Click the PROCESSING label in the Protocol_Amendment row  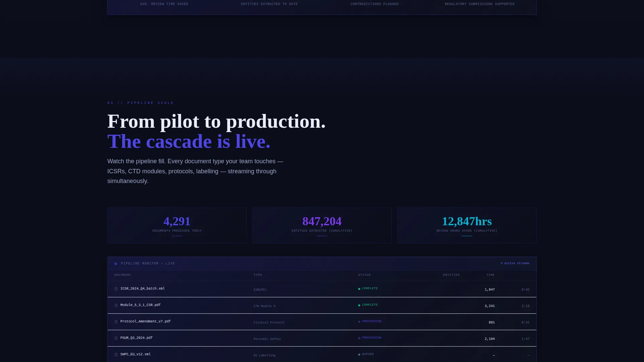372,321
